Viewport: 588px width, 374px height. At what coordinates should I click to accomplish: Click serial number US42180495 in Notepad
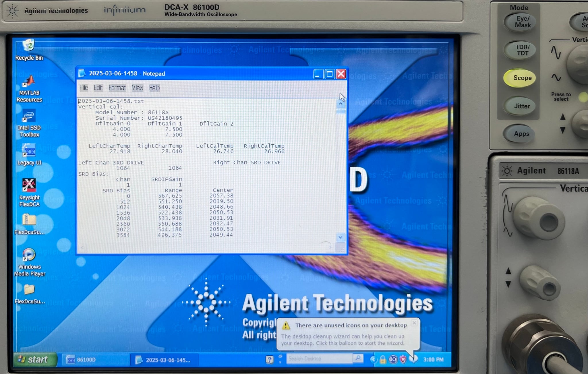165,118
